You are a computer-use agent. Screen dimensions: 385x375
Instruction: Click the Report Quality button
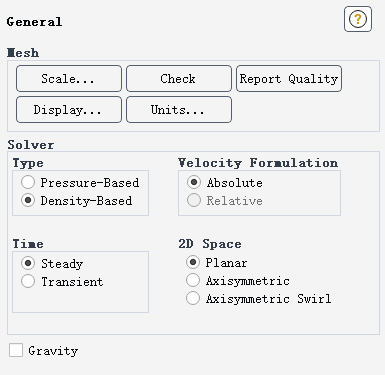click(289, 78)
